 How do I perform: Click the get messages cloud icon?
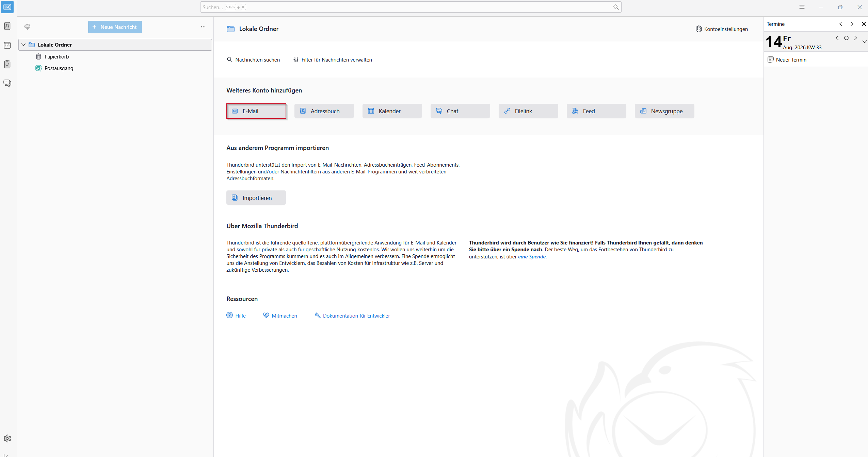[x=27, y=27]
